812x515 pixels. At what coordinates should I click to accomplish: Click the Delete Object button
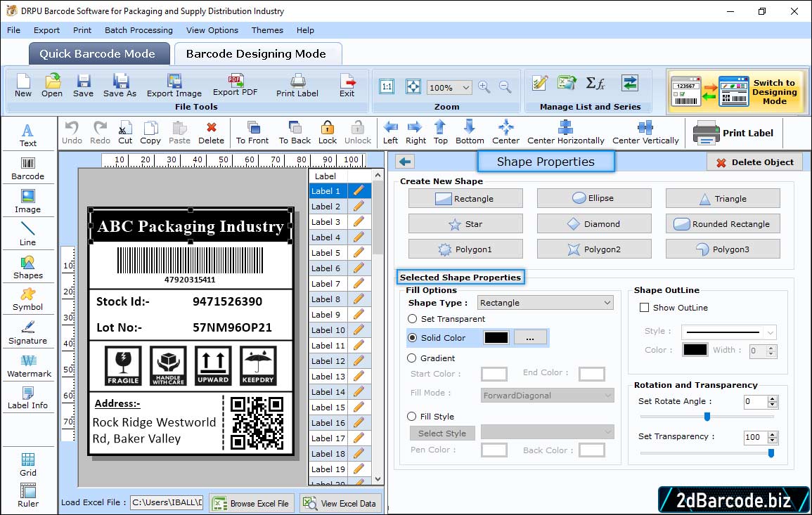click(x=754, y=162)
